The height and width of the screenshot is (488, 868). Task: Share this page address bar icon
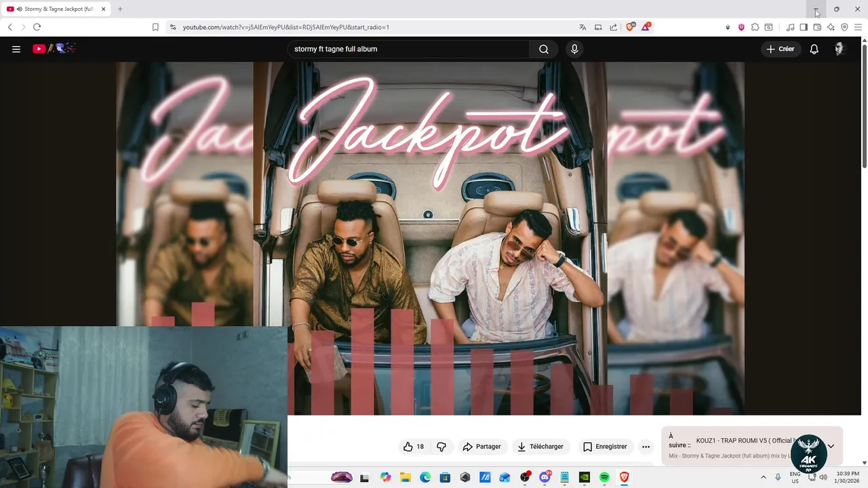pyautogui.click(x=614, y=27)
